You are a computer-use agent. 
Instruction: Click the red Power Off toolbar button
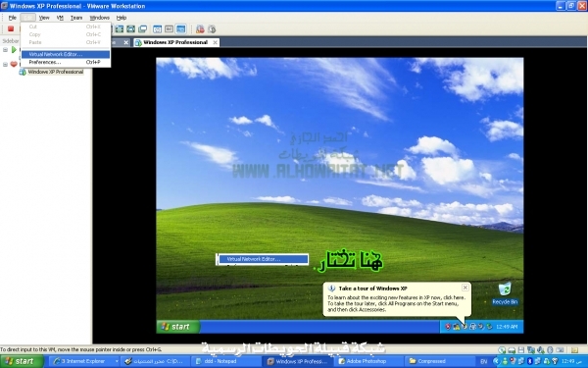(x=11, y=28)
